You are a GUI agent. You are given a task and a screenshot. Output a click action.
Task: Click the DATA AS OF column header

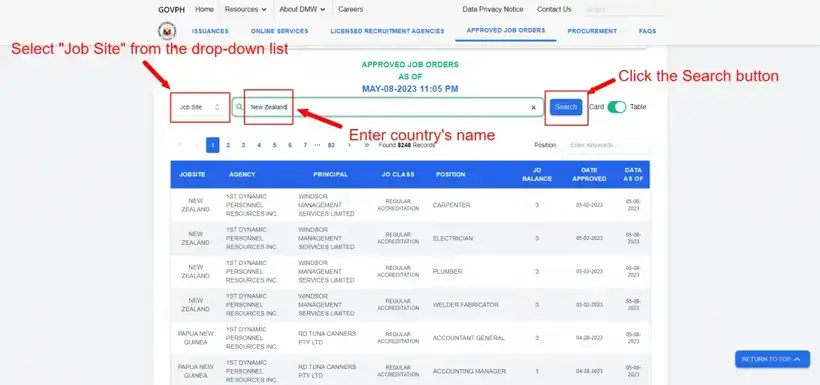click(634, 174)
